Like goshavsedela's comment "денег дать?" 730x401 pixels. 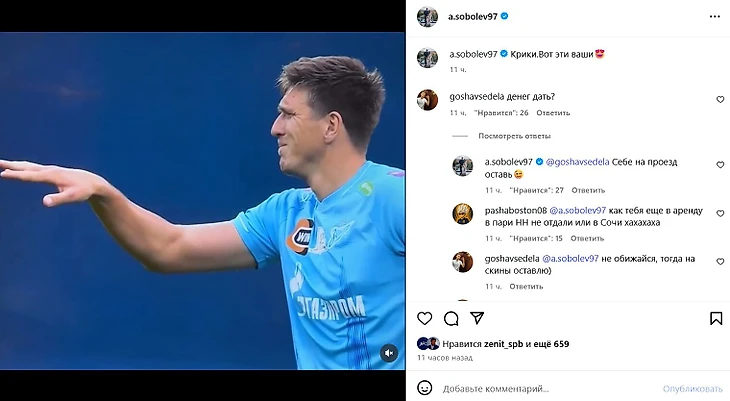pyautogui.click(x=720, y=100)
